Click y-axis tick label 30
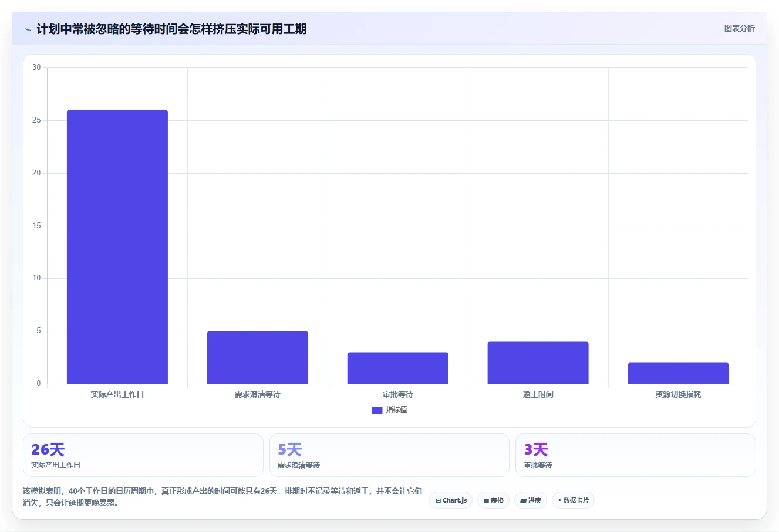779x532 pixels. 36,67
